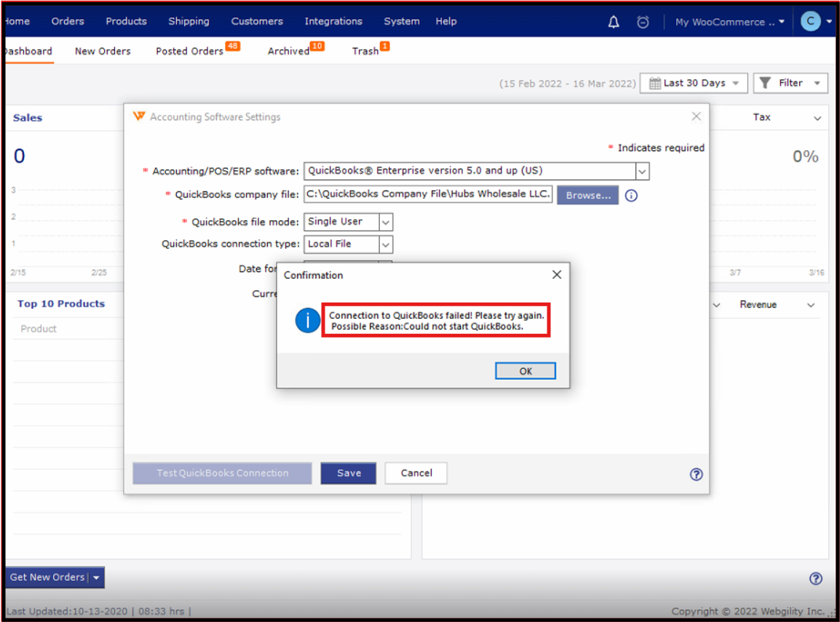The width and height of the screenshot is (840, 622).
Task: Open the Products menu
Action: 126,21
